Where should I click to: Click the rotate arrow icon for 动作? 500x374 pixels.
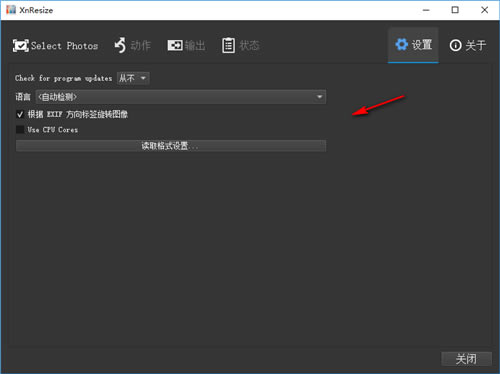coord(120,45)
